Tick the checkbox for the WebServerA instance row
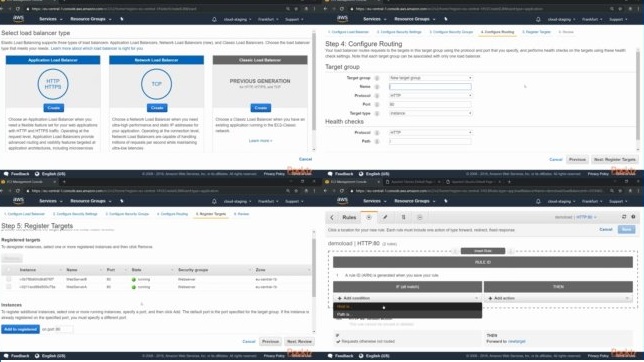This screenshot has width=644, height=362. 9,287
